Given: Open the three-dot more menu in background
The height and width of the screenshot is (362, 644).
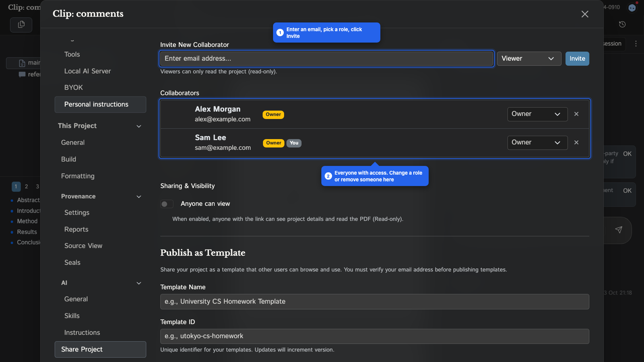Looking at the screenshot, I should click(x=636, y=43).
